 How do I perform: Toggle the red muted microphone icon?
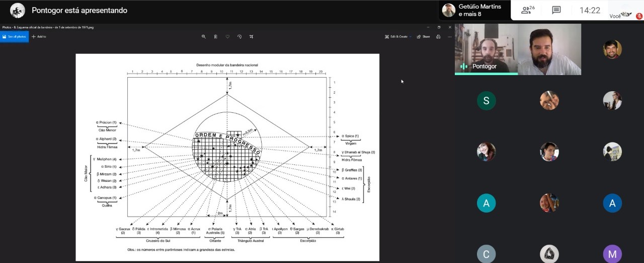(639, 16)
